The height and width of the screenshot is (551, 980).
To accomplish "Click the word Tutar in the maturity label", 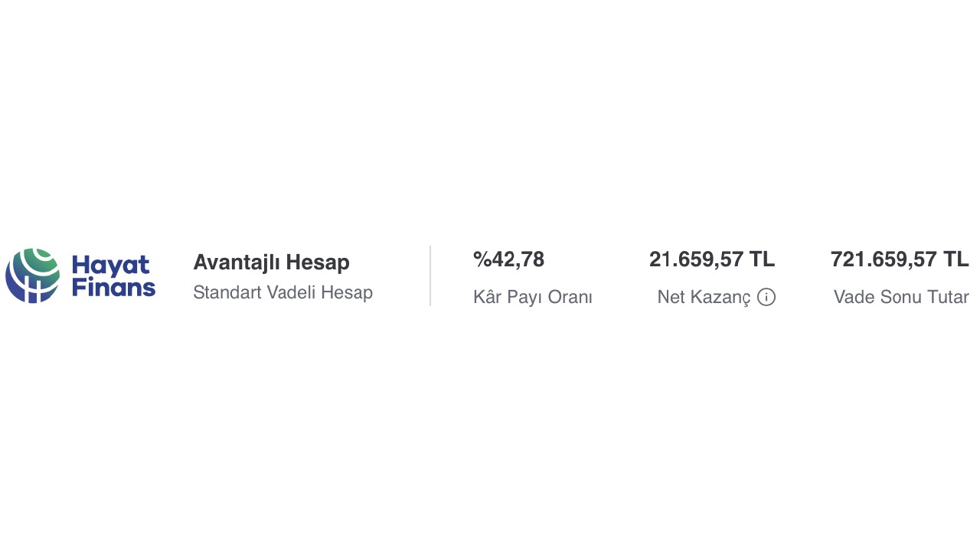I will pyautogui.click(x=948, y=297).
